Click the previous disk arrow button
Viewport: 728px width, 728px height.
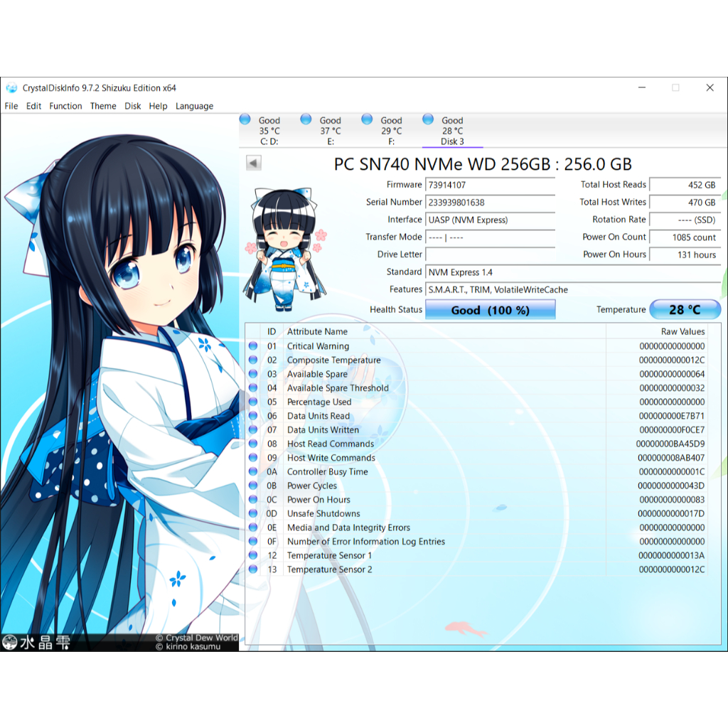254,164
